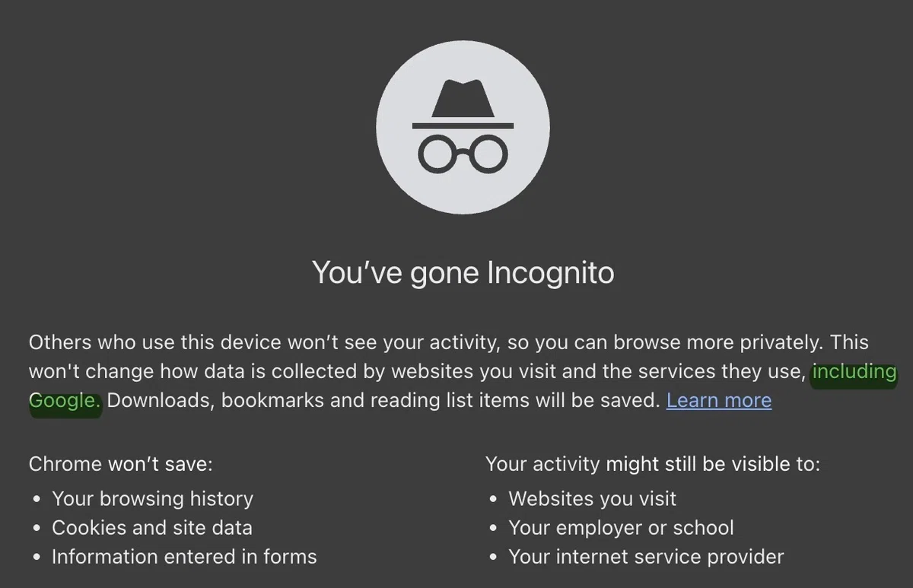Click the sentence beginning "Downloads, bookmarks and reading list"
Screen dimensions: 913x588
click(x=383, y=400)
